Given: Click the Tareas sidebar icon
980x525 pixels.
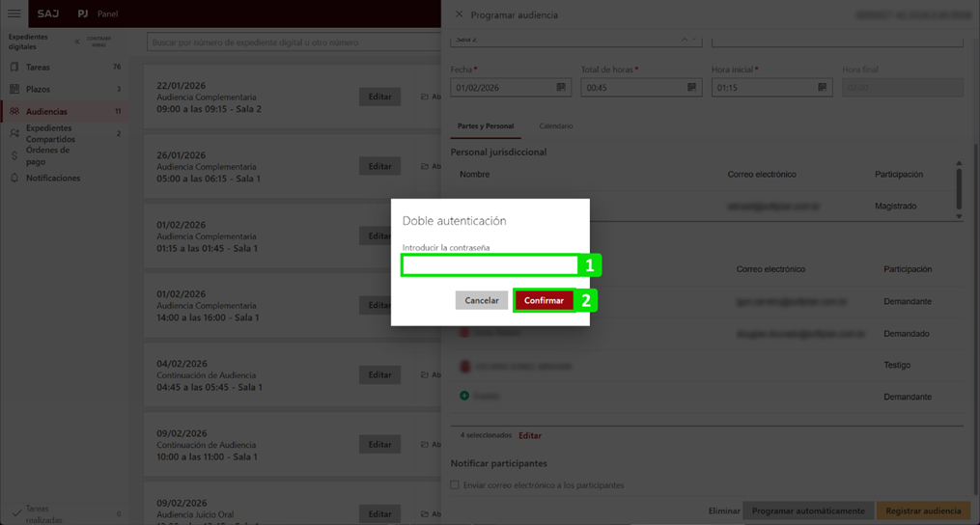Looking at the screenshot, I should click(x=14, y=68).
